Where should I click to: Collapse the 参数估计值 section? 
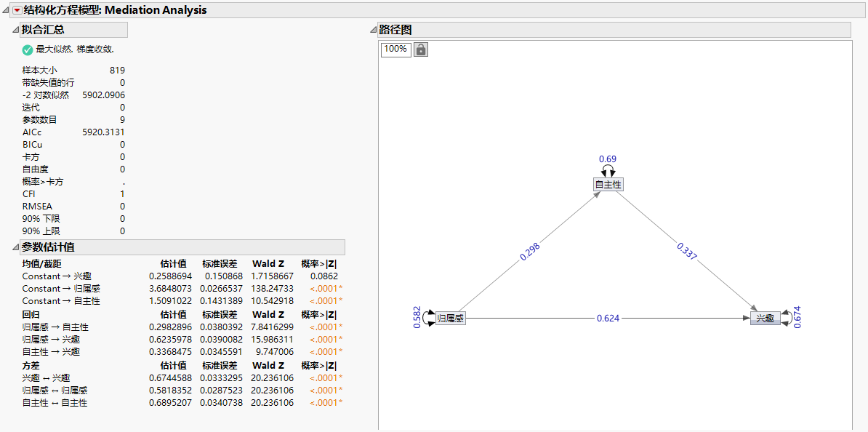pyautogui.click(x=15, y=247)
